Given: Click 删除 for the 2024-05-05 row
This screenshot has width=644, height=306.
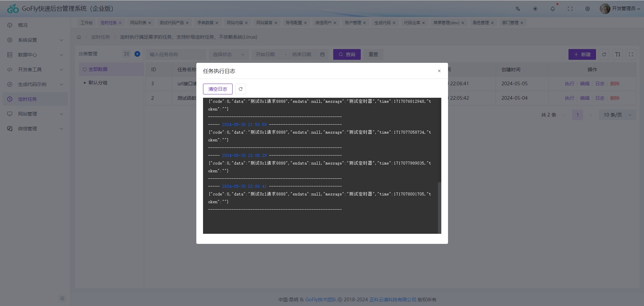Looking at the screenshot, I should point(615,84).
